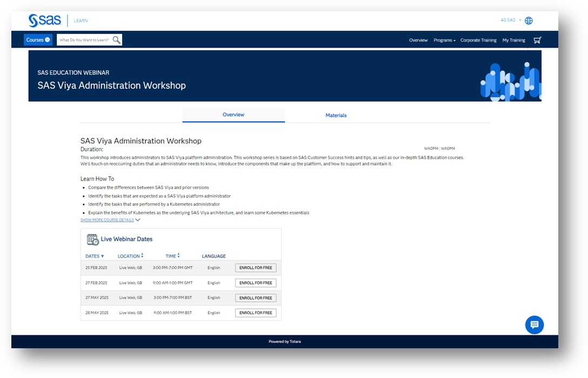
Task: Click My Training in the navigation bar
Action: tap(513, 39)
